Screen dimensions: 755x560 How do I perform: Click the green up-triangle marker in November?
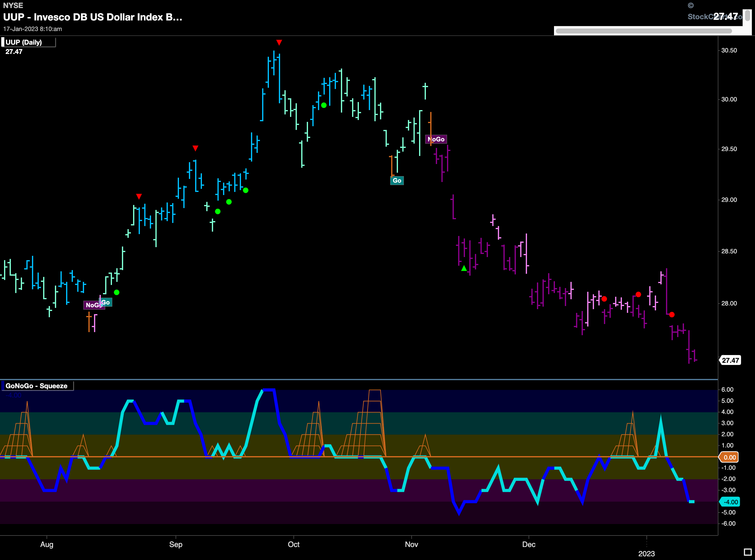point(464,268)
